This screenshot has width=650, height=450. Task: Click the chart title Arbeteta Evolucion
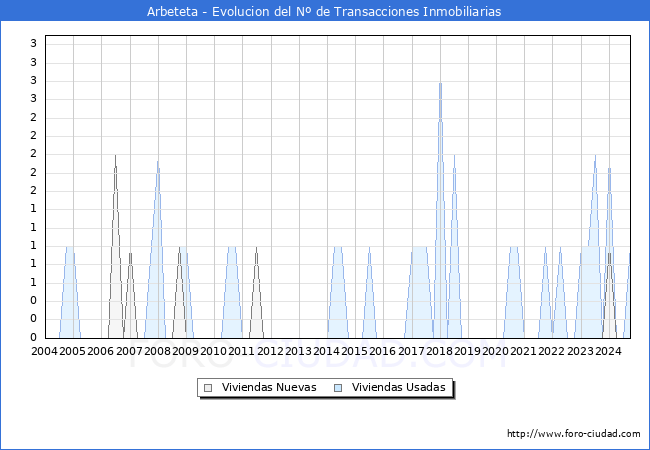324,11
